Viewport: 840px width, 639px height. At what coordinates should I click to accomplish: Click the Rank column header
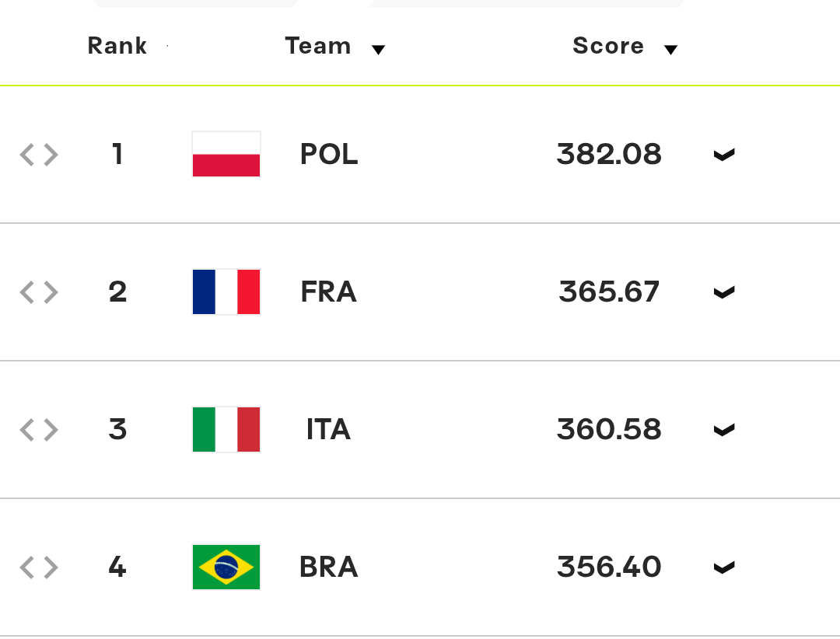[117, 46]
